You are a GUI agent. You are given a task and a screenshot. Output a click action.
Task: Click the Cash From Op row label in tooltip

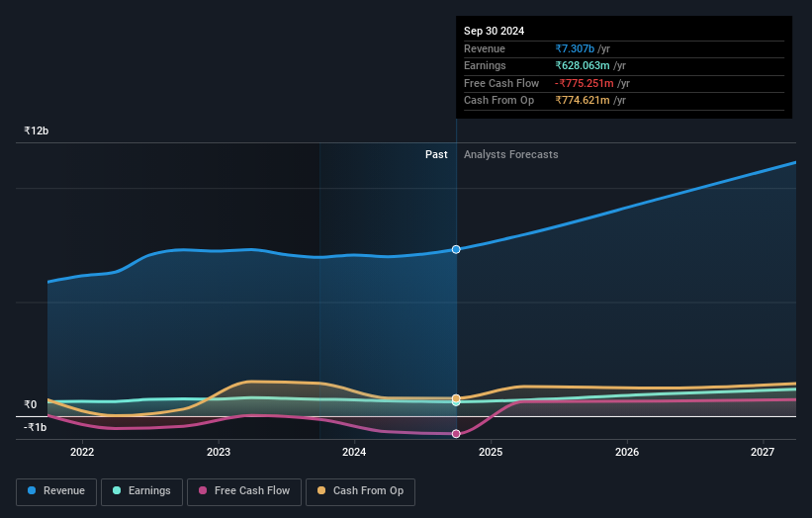[x=498, y=101]
